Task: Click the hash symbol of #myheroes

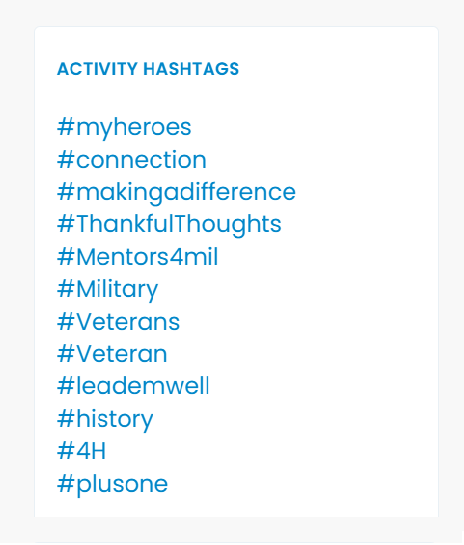Action: point(66,127)
